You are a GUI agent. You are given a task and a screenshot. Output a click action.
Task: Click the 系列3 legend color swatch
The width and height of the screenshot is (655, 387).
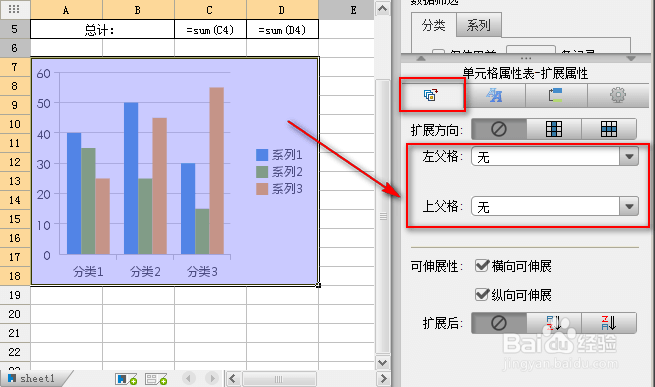point(262,189)
